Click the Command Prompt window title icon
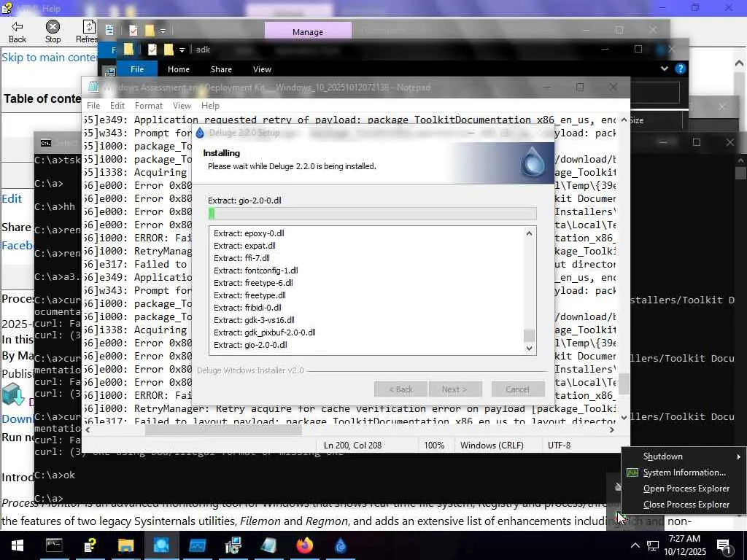Image resolution: width=747 pixels, height=560 pixels. [46, 143]
